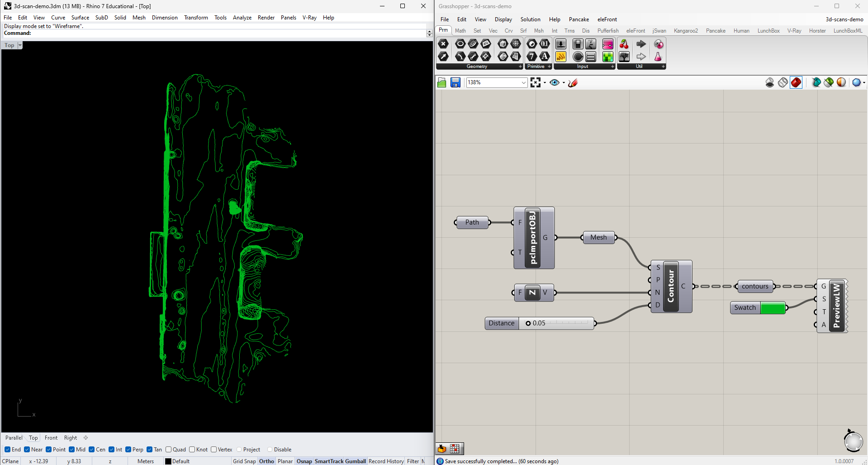
Task: Click the green Swatch color
Action: tap(773, 308)
